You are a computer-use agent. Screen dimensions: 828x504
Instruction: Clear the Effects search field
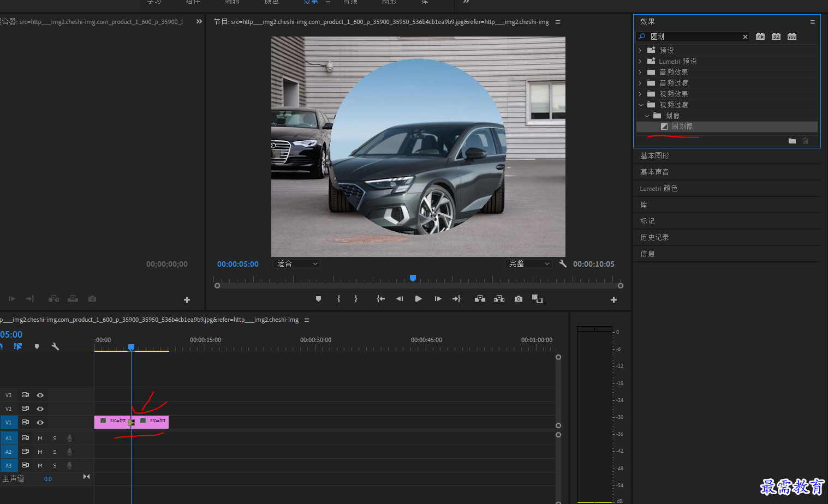745,37
